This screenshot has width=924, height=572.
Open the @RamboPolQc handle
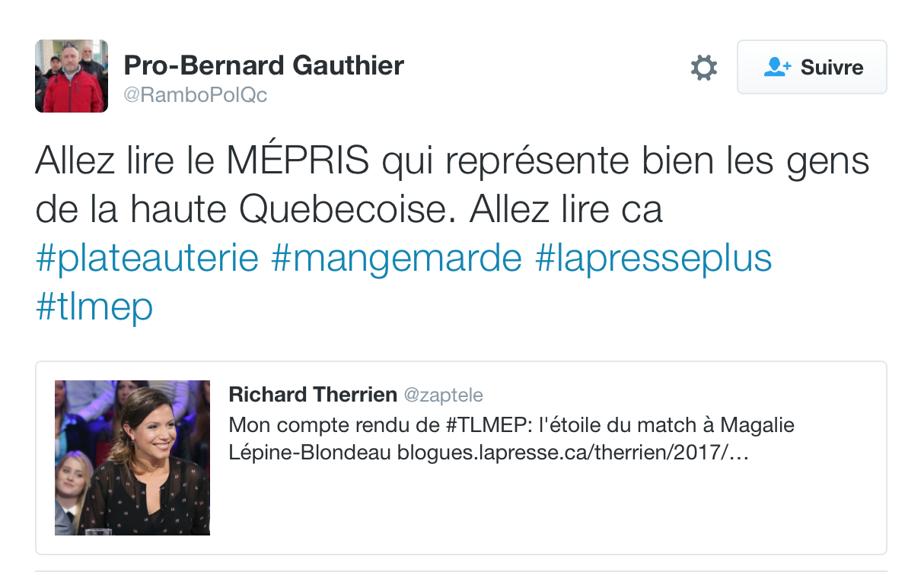pos(196,95)
